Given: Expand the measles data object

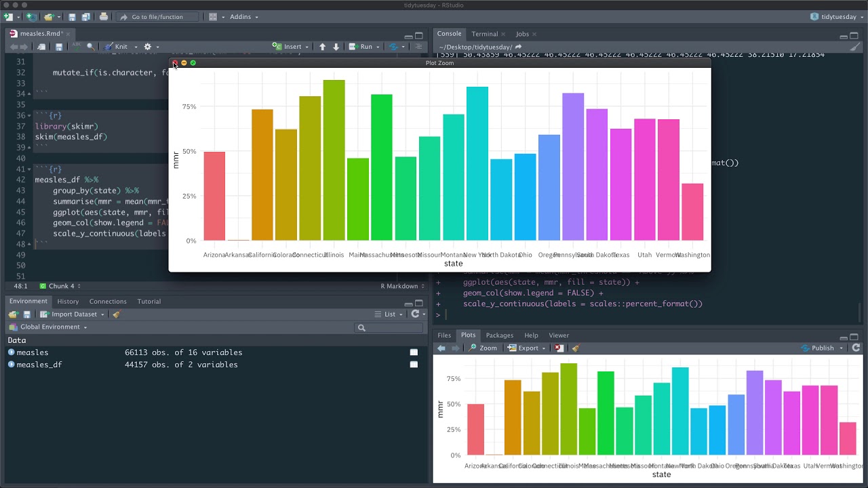Looking at the screenshot, I should pos(12,352).
